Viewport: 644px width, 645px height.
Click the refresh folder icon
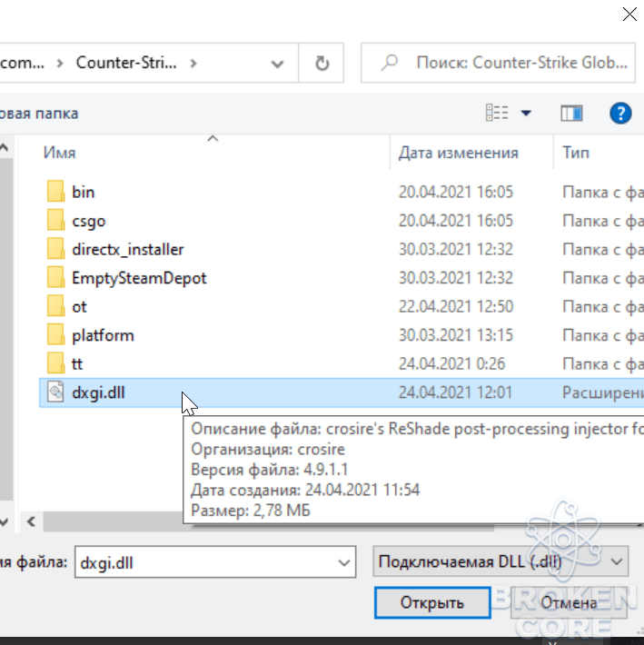[322, 64]
